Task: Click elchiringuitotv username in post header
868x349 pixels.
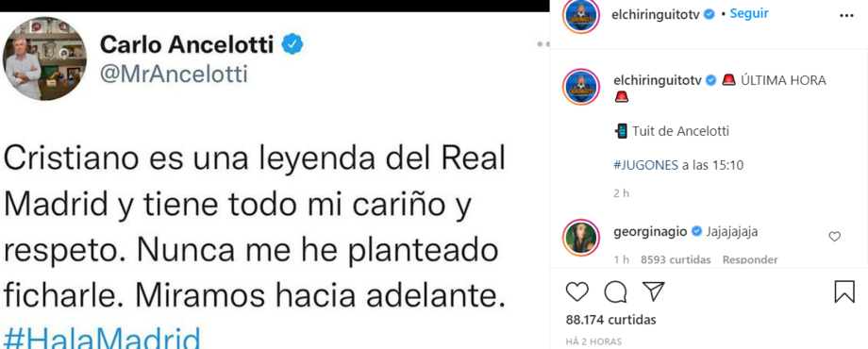Action: (657, 15)
